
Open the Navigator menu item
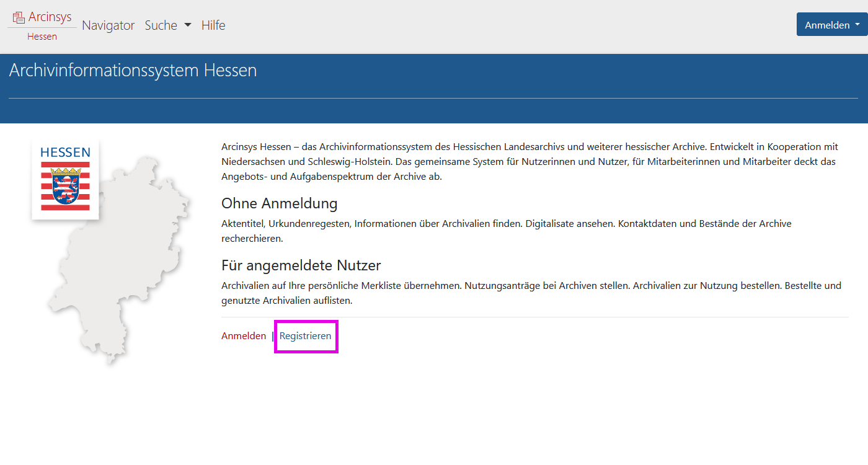coord(108,25)
